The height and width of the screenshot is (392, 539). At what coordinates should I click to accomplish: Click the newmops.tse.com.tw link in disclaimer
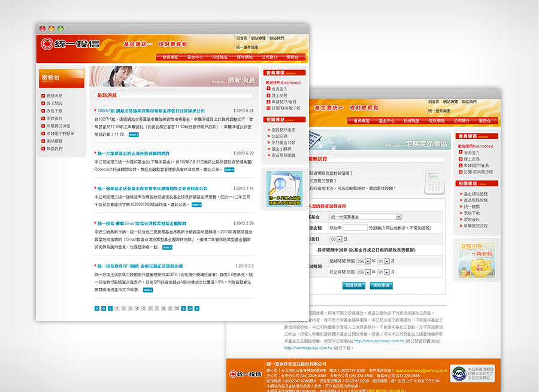point(308,348)
